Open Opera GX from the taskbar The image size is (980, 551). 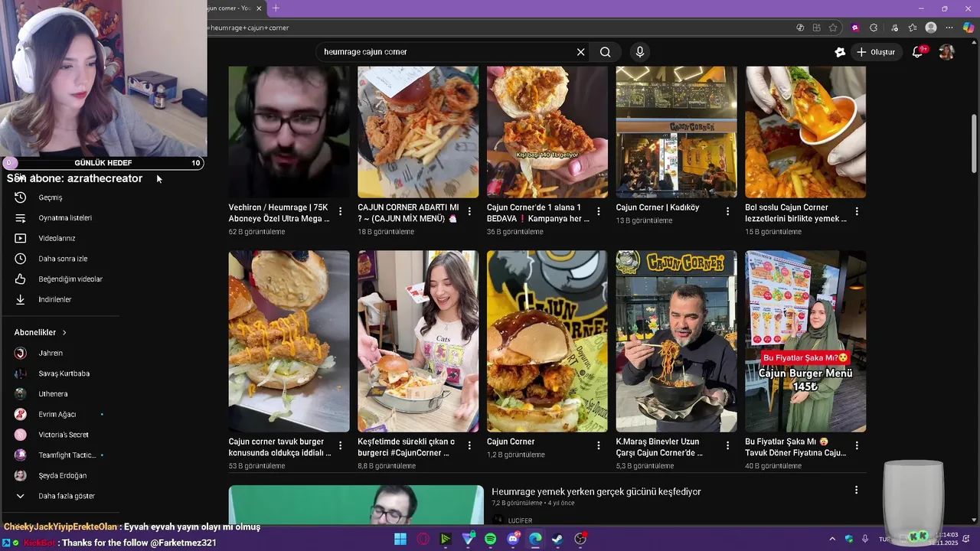click(423, 539)
